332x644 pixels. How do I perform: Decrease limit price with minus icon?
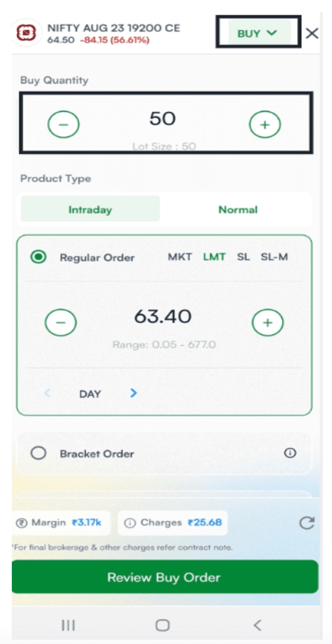coord(61,323)
